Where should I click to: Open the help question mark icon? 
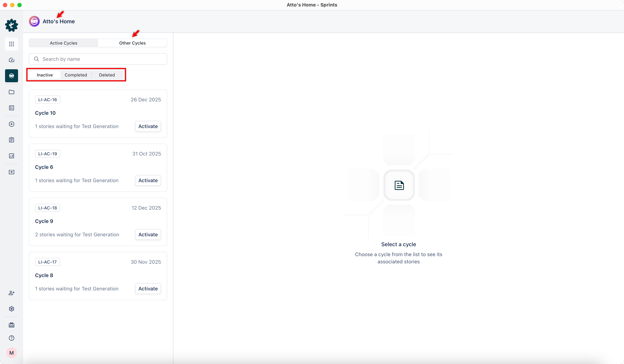[11, 338]
